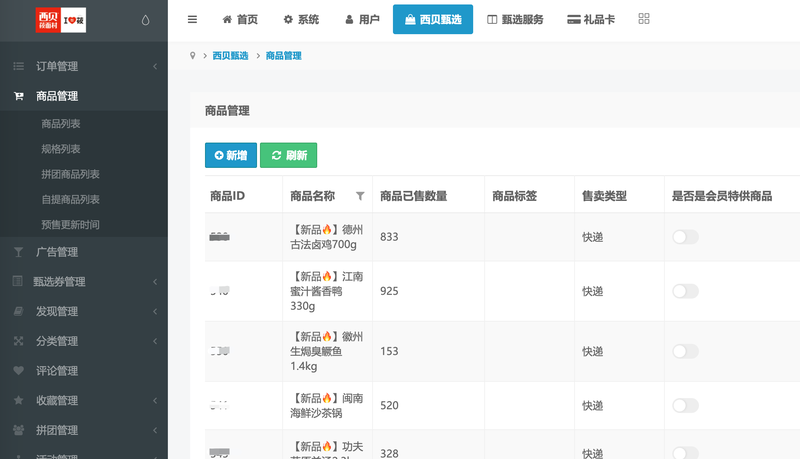800x459 pixels.
Task: Click the 商品ID column header
Action: (228, 196)
